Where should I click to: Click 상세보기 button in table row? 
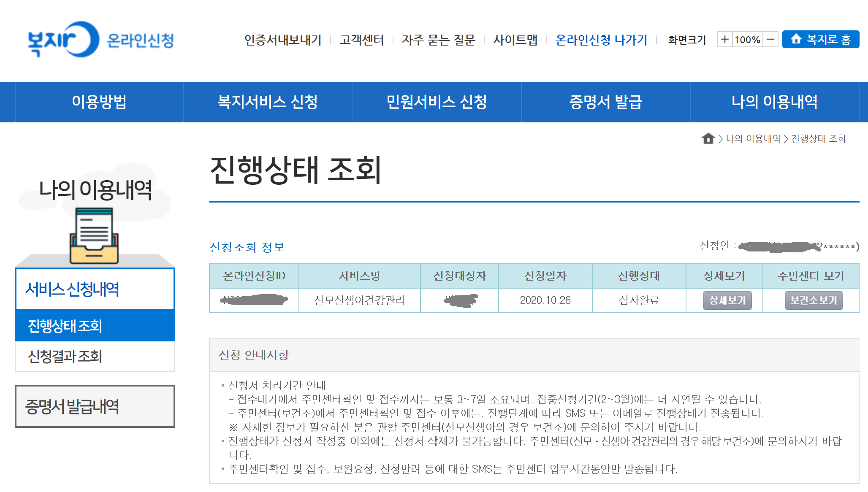(727, 300)
